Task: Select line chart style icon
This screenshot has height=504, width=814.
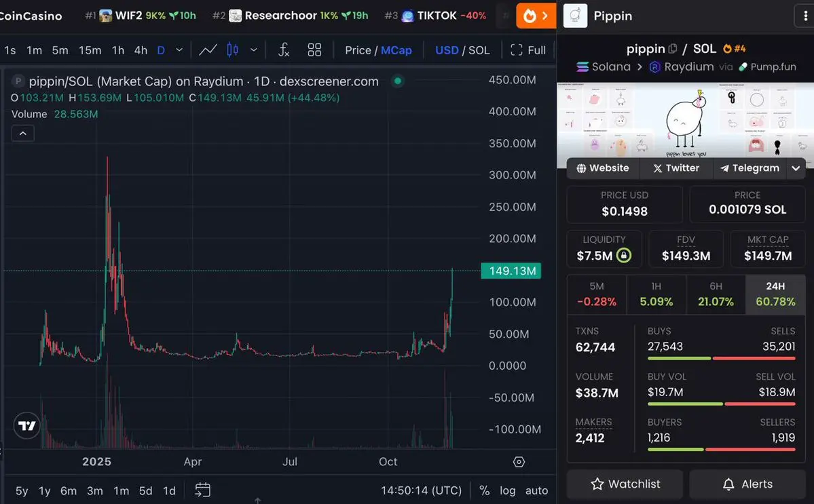Action: [x=208, y=50]
